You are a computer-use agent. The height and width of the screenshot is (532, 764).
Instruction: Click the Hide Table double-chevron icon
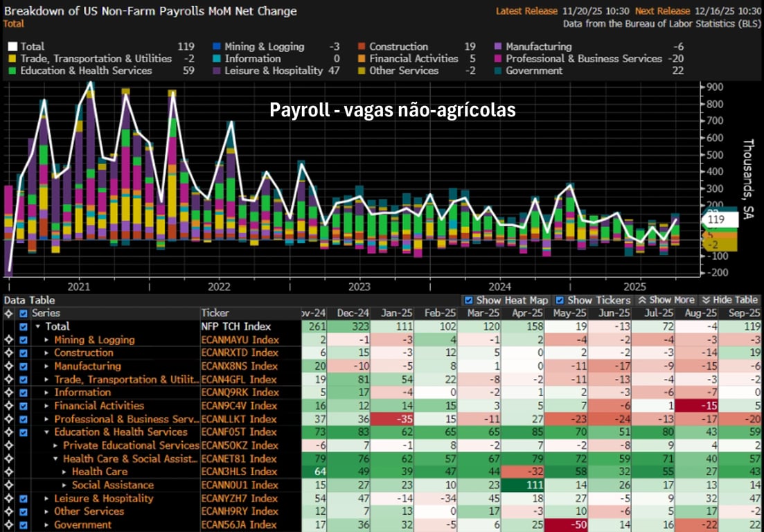click(706, 301)
